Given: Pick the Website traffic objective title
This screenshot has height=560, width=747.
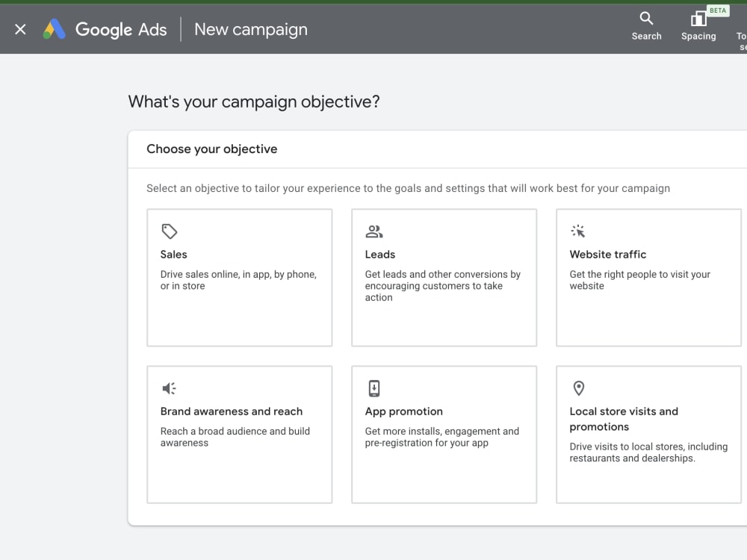Looking at the screenshot, I should 607,255.
